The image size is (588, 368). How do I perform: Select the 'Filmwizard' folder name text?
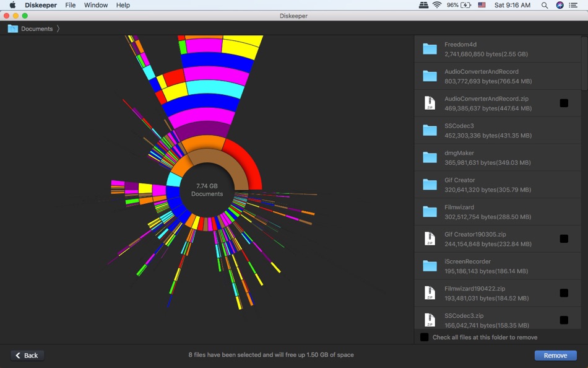coord(459,207)
